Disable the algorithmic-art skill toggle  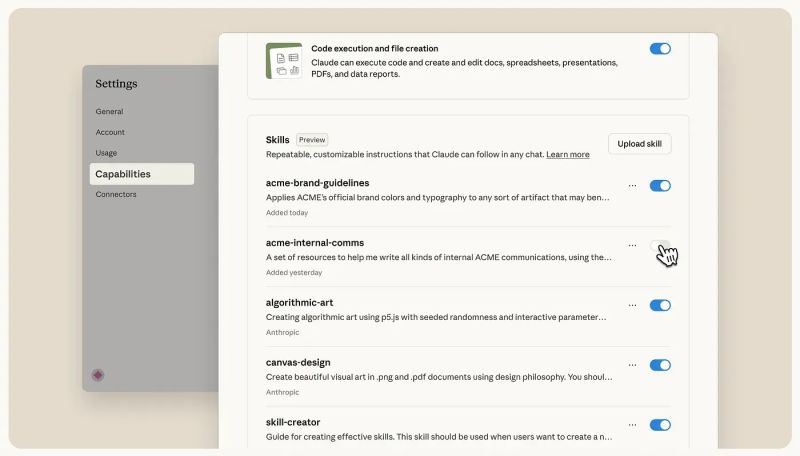coord(660,305)
